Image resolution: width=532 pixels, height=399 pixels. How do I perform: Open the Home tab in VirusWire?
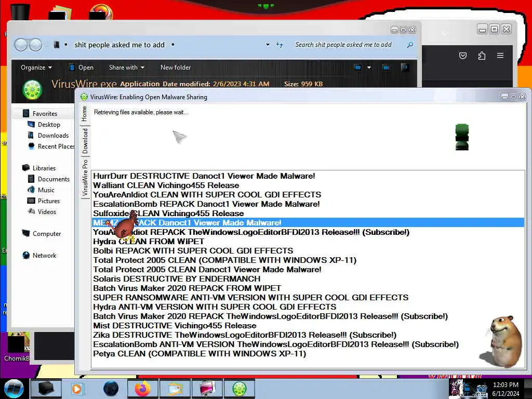tap(85, 114)
